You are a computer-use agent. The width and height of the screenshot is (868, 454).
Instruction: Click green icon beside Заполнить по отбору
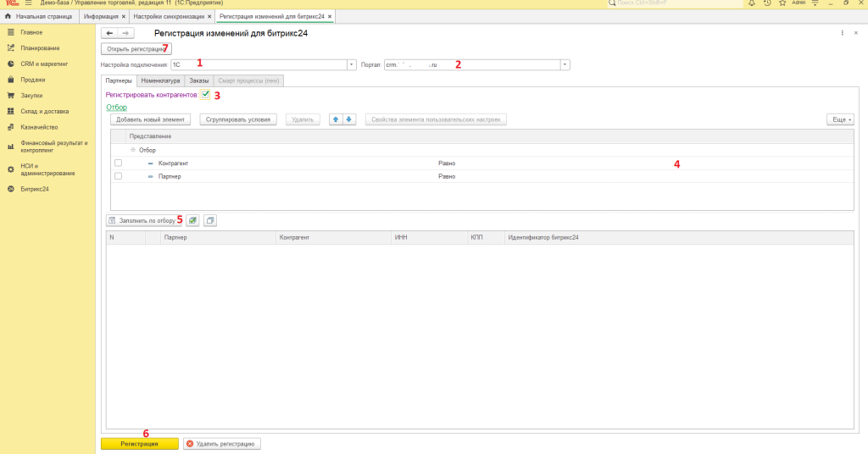tap(192, 220)
